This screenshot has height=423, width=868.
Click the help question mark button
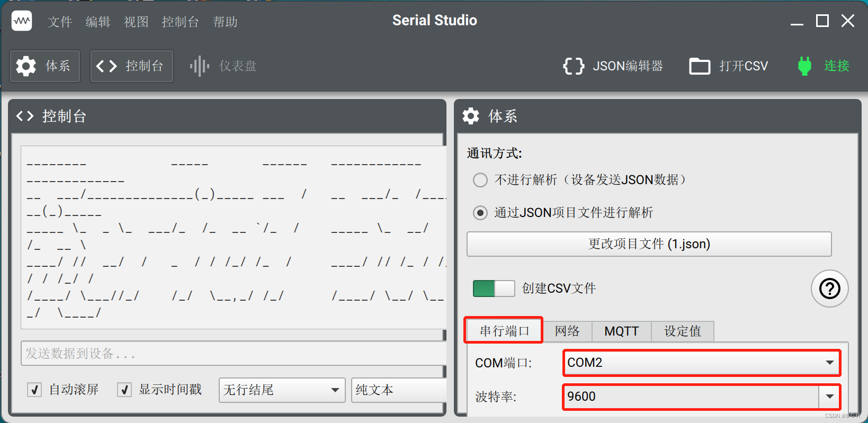point(830,289)
